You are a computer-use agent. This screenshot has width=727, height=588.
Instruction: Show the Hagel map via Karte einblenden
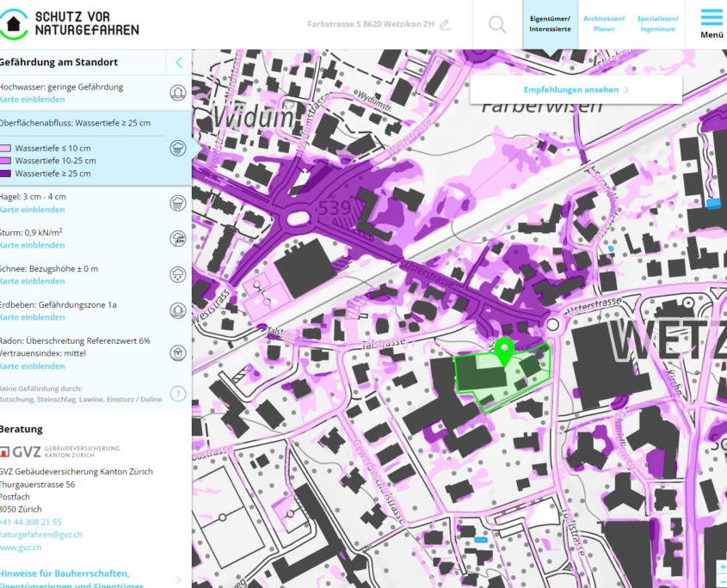(32, 210)
